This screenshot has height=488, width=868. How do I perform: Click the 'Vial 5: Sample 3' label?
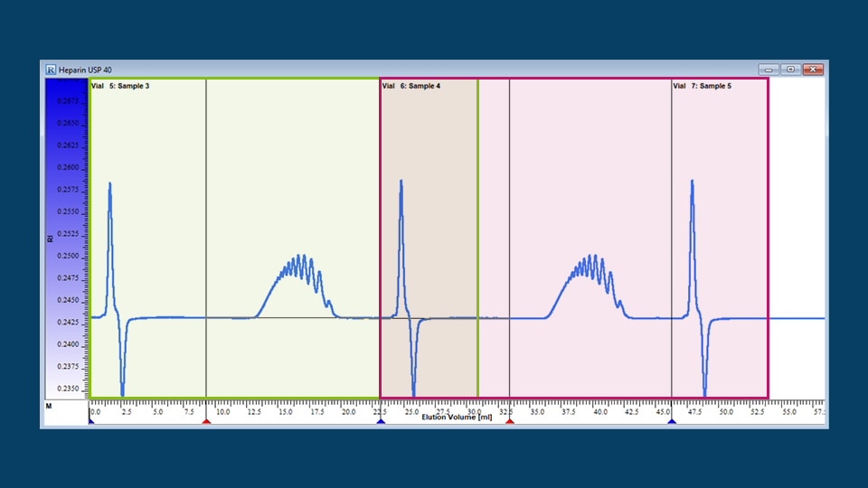click(120, 87)
